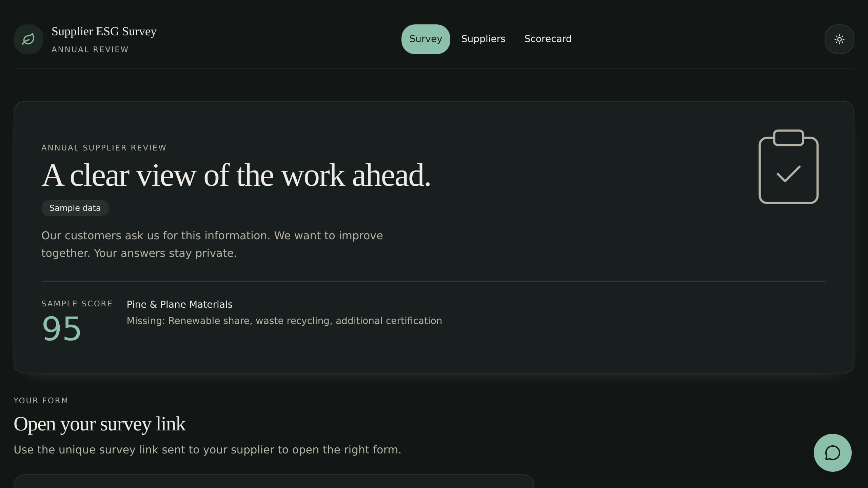Open the chat bubble button
This screenshot has width=868, height=488.
click(x=832, y=453)
